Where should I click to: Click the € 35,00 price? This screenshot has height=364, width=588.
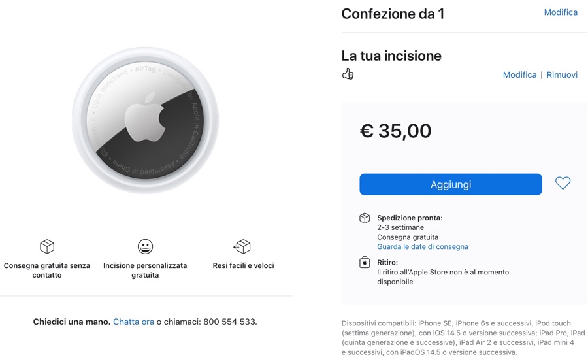[x=395, y=131]
